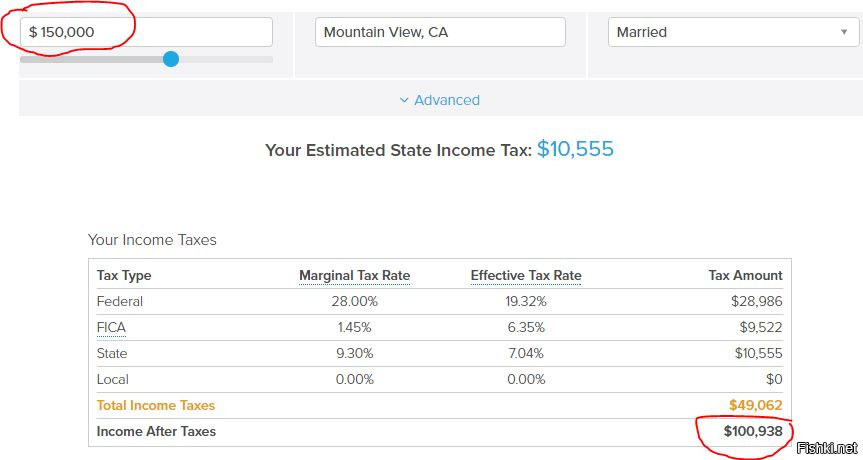Click the chevron icon next to Advanced
Image resolution: width=863 pixels, height=460 pixels.
pyautogui.click(x=404, y=100)
